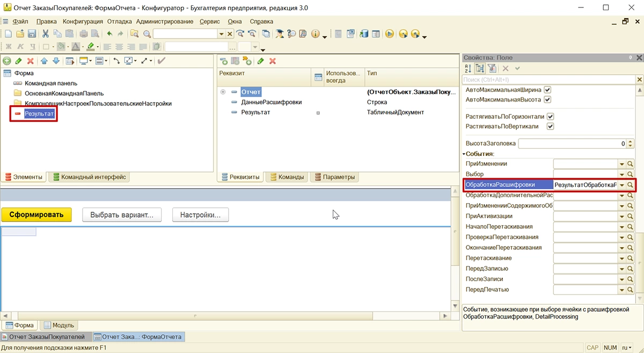Open the Конфигурация menu

83,21
